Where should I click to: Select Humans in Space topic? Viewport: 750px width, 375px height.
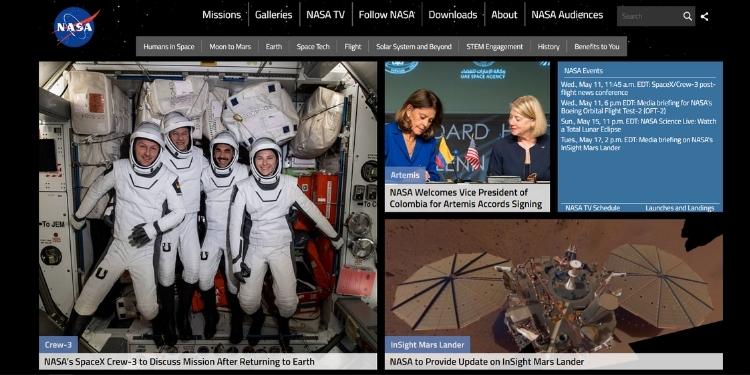(169, 47)
